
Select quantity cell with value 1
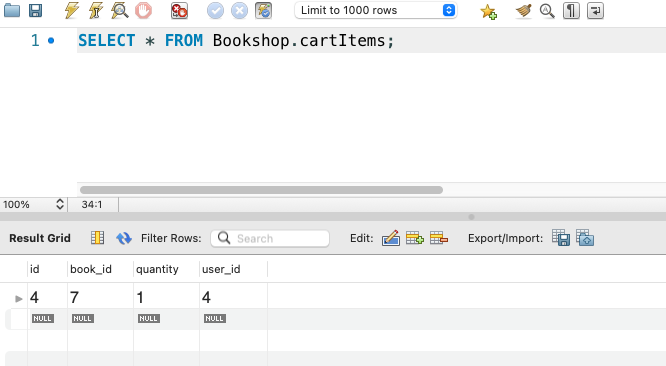tap(166, 298)
